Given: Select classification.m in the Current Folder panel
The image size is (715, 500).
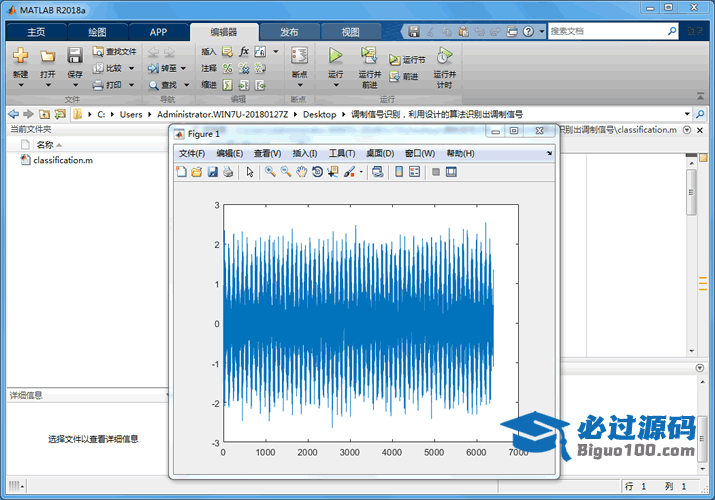Looking at the screenshot, I should 62,160.
